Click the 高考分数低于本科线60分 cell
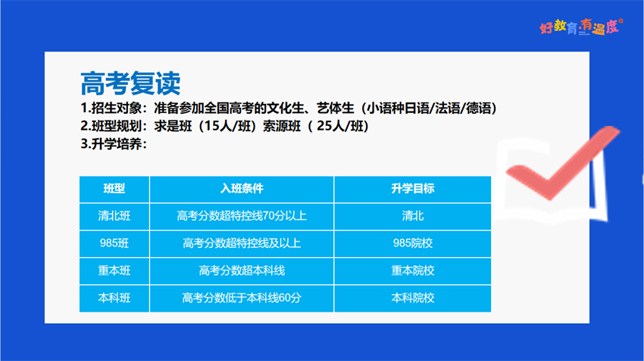The image size is (644, 361). coord(242,298)
